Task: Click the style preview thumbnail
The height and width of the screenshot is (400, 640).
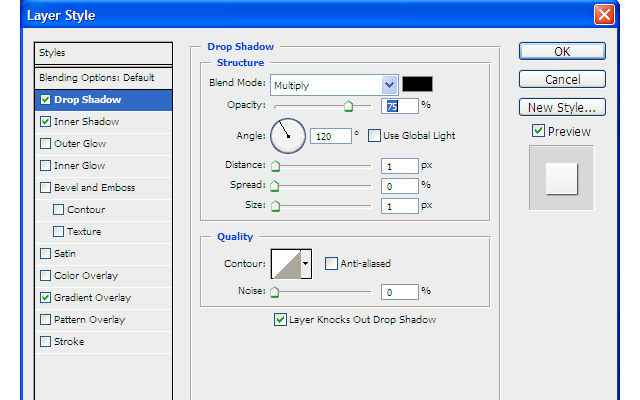Action: tap(561, 178)
